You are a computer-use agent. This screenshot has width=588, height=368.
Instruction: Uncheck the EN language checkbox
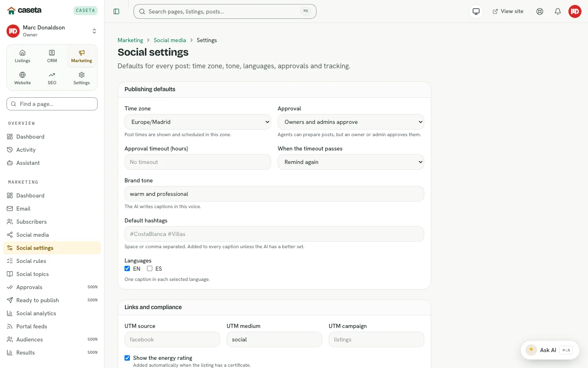[127, 269]
